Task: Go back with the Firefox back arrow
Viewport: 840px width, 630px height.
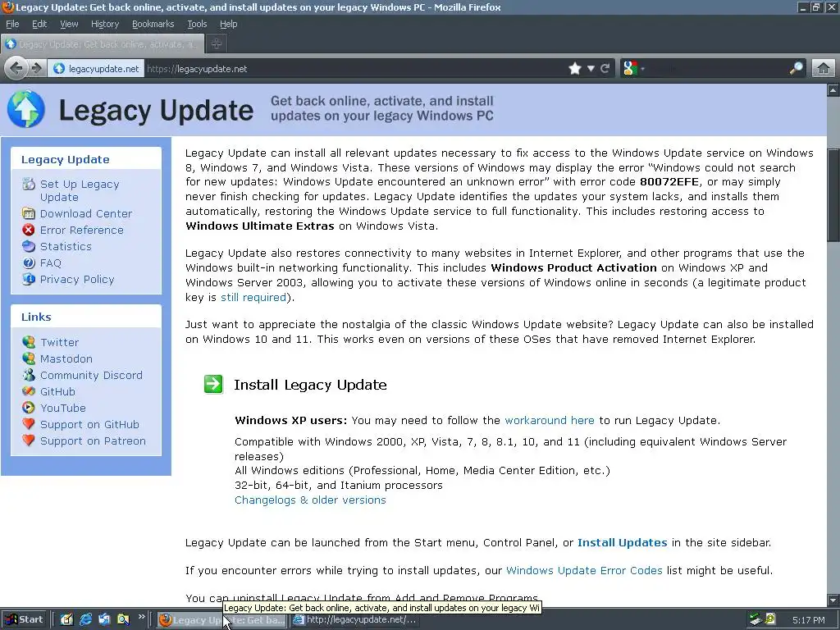Action: pos(16,68)
